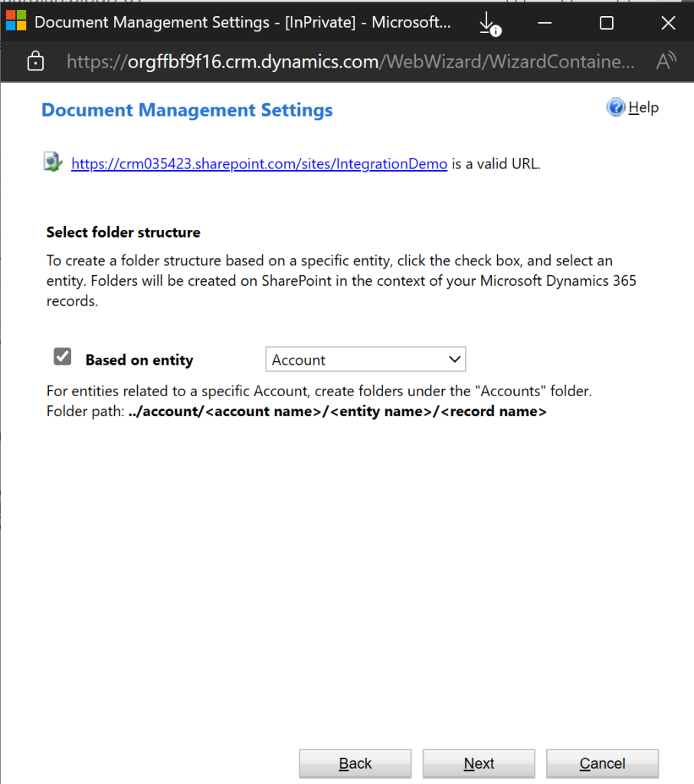The image size is (694, 784).
Task: Click the window title bar text
Action: [243, 23]
